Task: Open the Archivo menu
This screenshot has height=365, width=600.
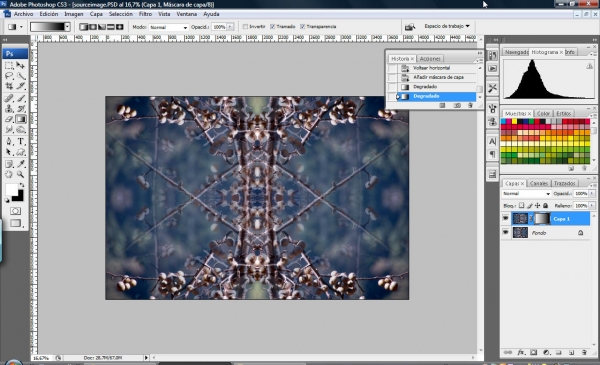Action: click(23, 14)
